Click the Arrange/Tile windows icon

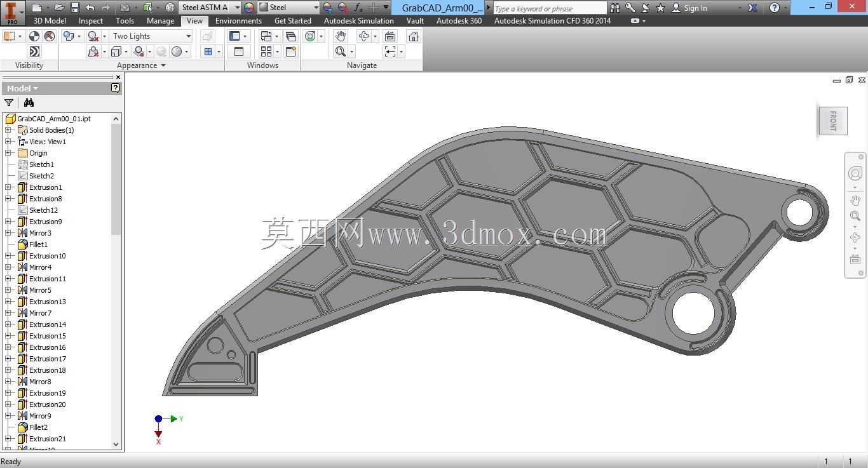point(266,51)
